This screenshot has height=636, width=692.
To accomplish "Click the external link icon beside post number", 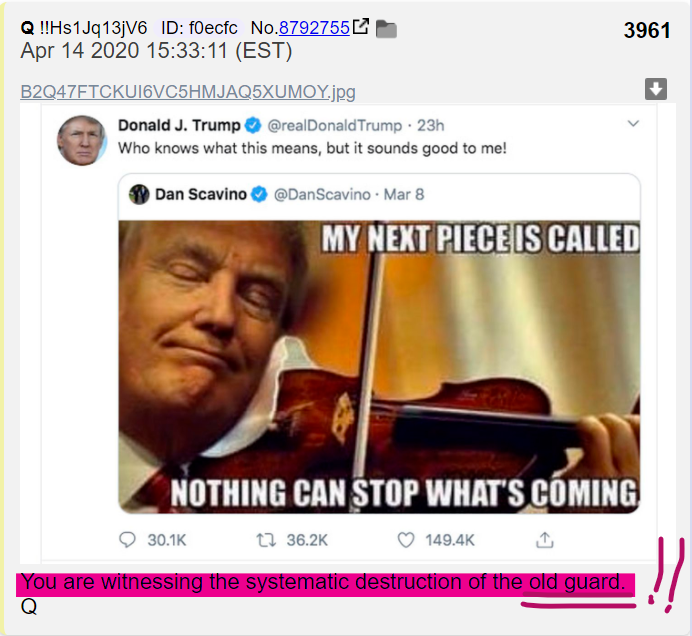I will pos(361,26).
